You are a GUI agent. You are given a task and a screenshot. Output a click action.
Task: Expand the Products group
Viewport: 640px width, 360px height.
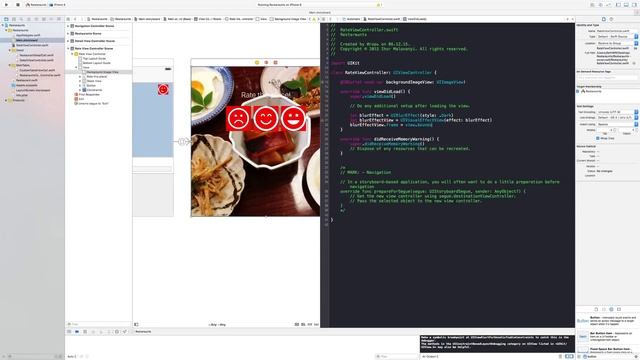[6, 100]
